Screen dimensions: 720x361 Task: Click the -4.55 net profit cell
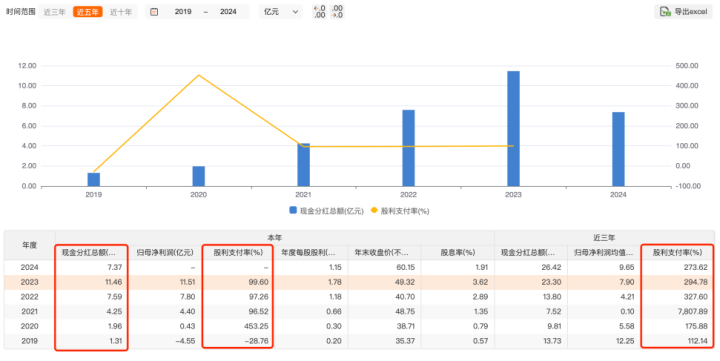tap(165, 341)
